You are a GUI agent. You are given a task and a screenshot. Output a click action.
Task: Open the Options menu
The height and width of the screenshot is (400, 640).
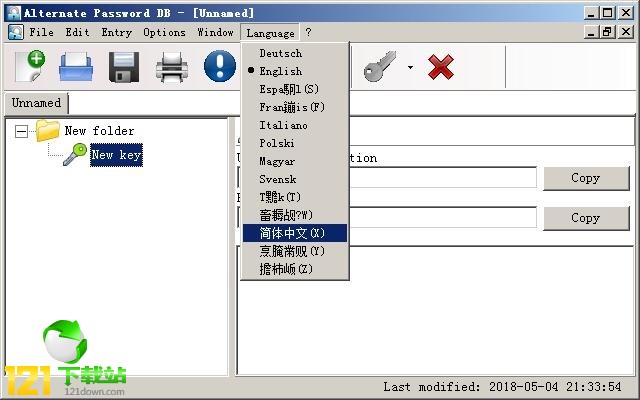point(164,32)
